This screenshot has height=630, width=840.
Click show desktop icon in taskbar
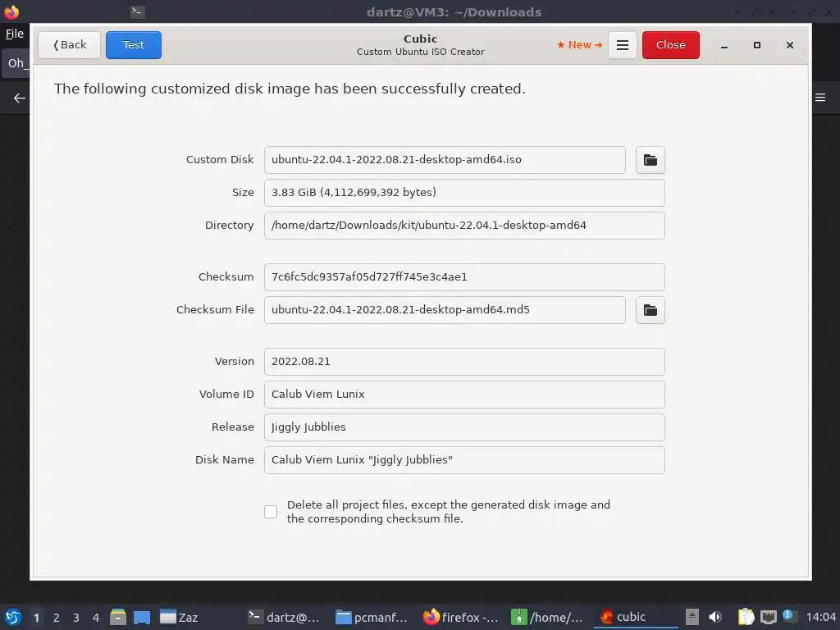pyautogui.click(x=141, y=617)
